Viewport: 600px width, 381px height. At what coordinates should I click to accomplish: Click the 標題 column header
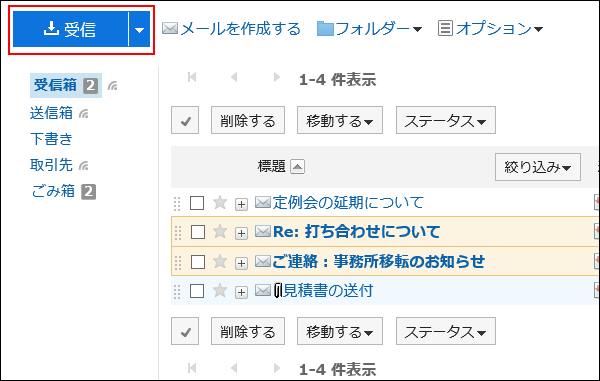[272, 166]
